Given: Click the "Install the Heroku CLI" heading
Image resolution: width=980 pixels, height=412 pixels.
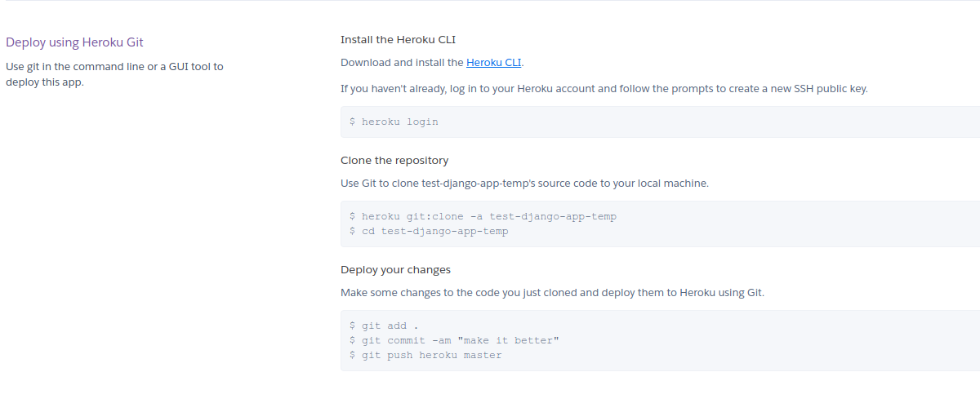Looking at the screenshot, I should (403, 39).
